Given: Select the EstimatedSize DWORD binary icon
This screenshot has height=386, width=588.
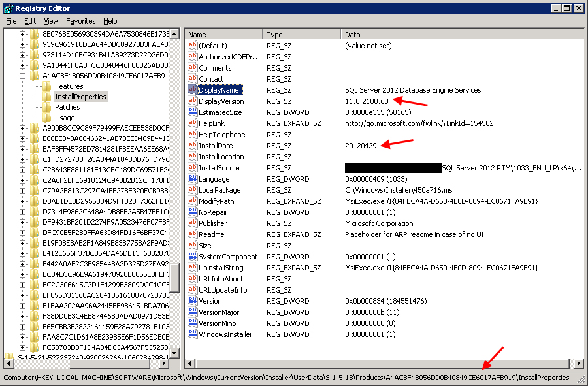Looking at the screenshot, I should (192, 112).
